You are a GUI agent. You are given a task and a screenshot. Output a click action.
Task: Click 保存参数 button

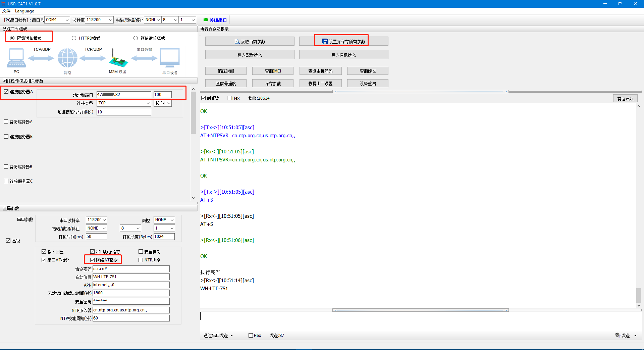273,83
